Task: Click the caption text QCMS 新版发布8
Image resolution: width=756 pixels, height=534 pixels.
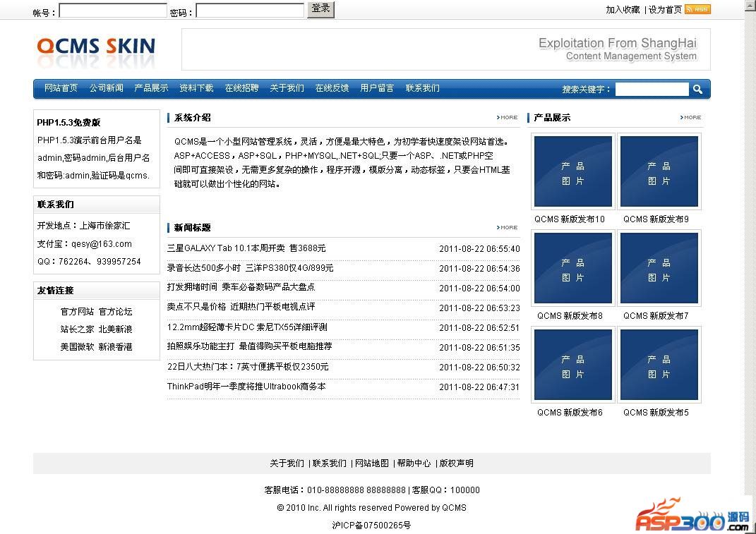Action: coord(570,316)
